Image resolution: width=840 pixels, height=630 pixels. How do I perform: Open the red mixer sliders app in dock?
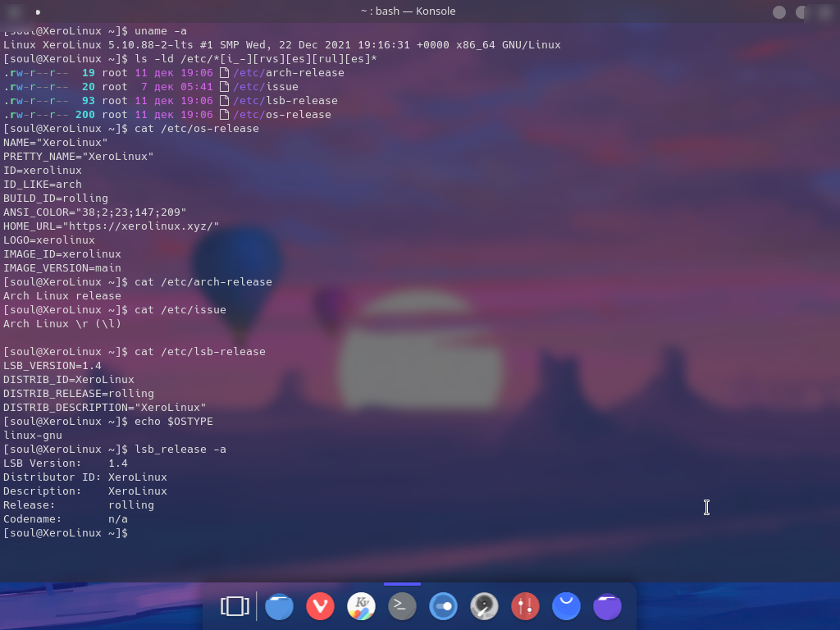tap(525, 606)
